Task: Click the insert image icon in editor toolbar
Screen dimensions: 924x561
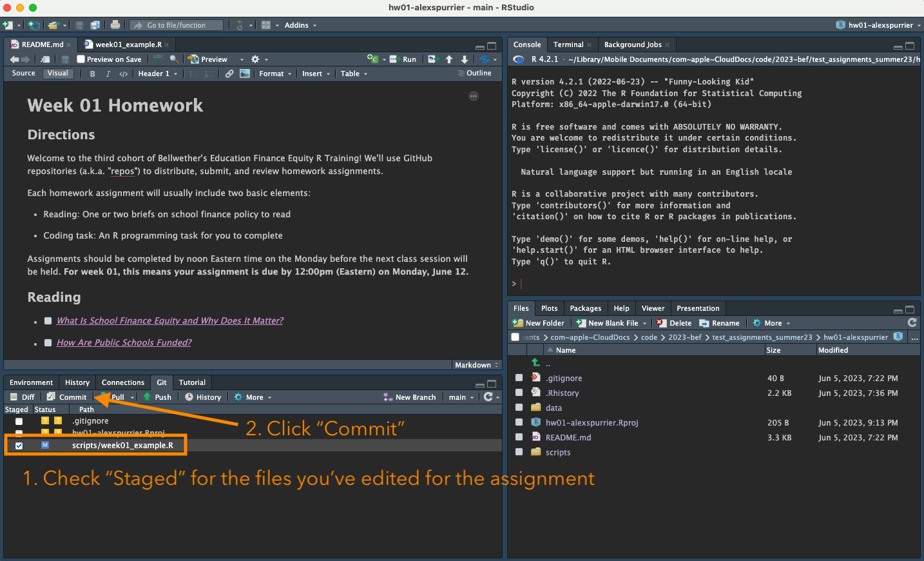Action: [245, 74]
